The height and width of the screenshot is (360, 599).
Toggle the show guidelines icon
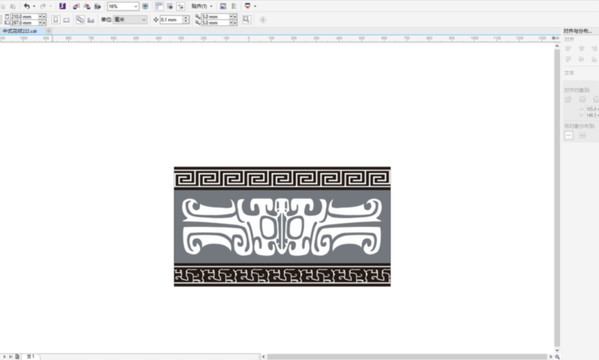coord(180,6)
